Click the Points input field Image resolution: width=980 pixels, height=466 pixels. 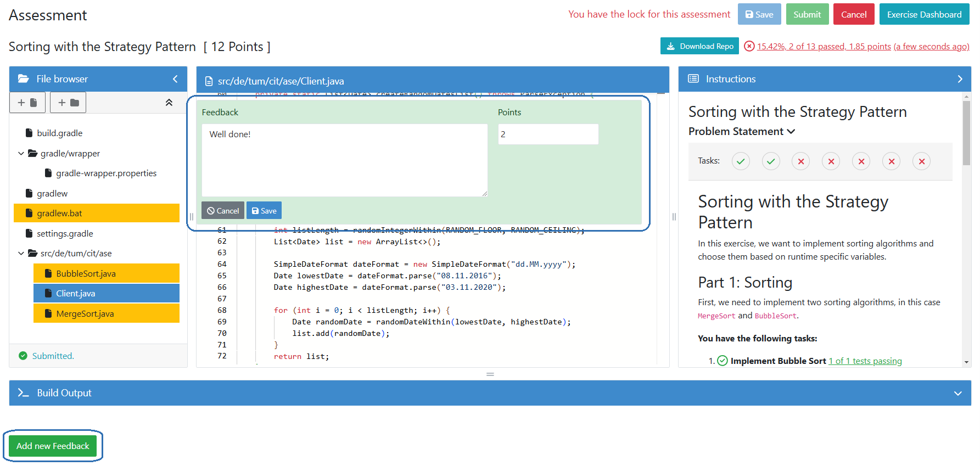547,134
